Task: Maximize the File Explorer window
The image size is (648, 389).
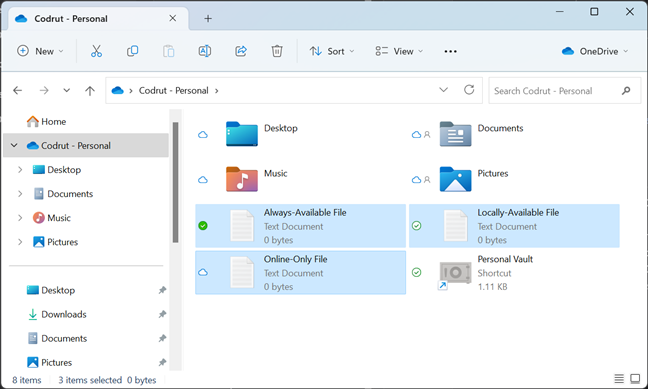Action: [x=594, y=12]
